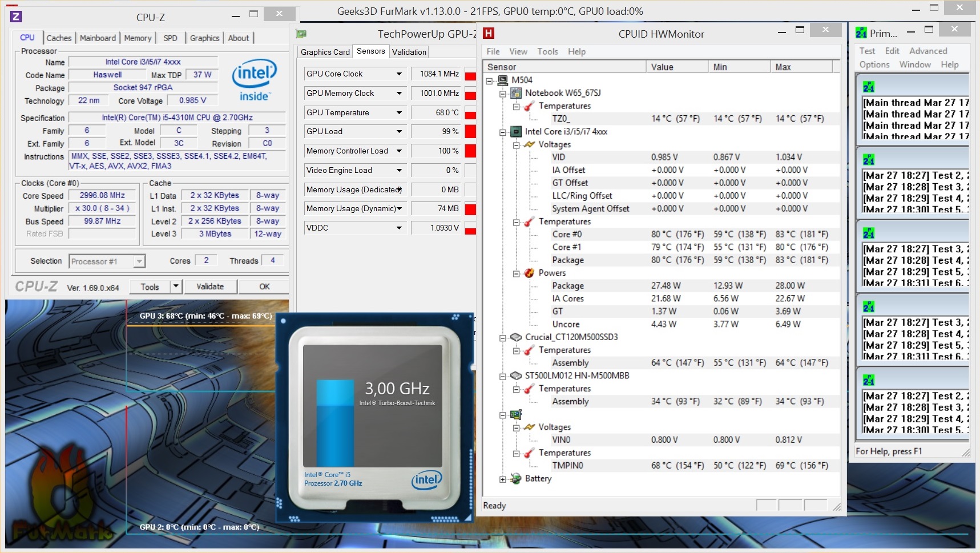Click the GPU Load red graph bar

tap(470, 132)
